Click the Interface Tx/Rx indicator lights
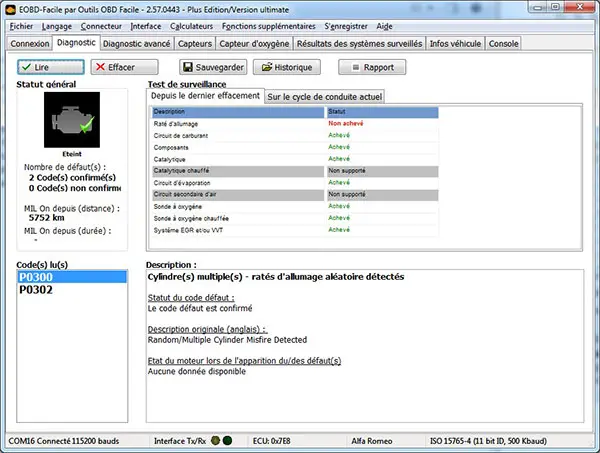This screenshot has height=453, width=600. tap(220, 440)
